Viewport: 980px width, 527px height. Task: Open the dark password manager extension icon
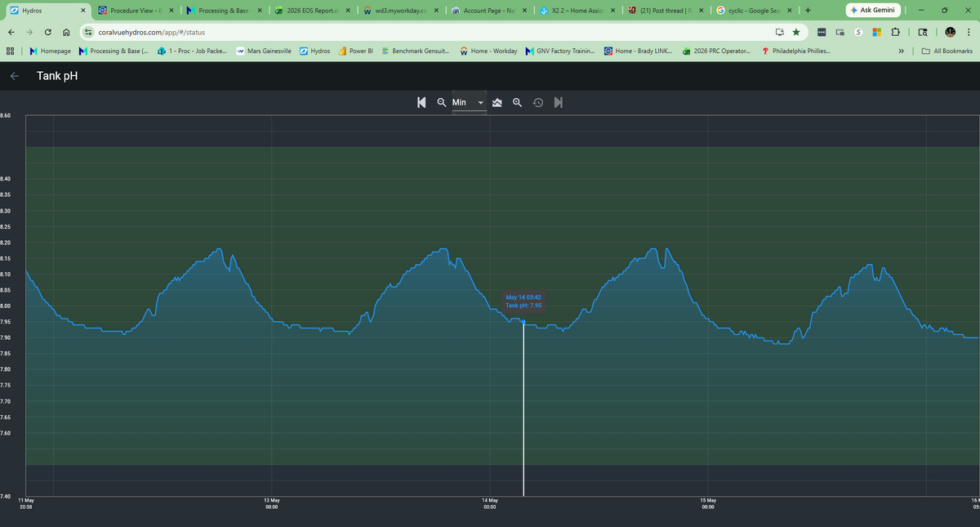[x=822, y=33]
